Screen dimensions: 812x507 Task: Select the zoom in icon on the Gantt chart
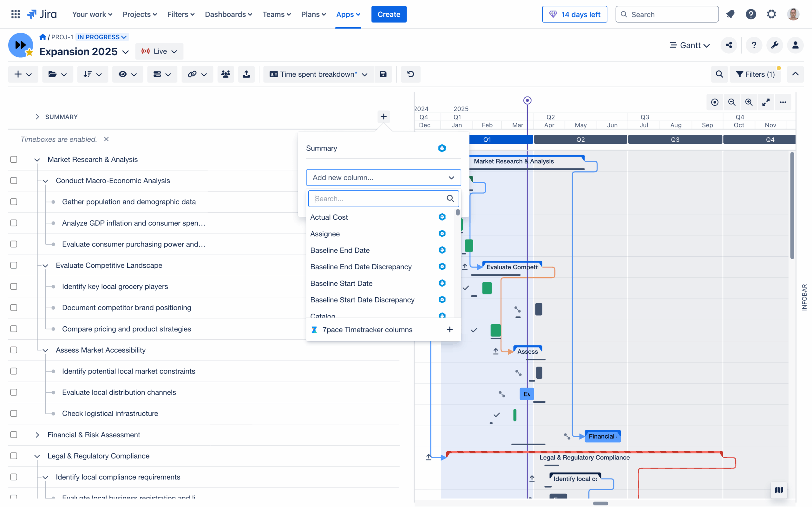pyautogui.click(x=749, y=102)
